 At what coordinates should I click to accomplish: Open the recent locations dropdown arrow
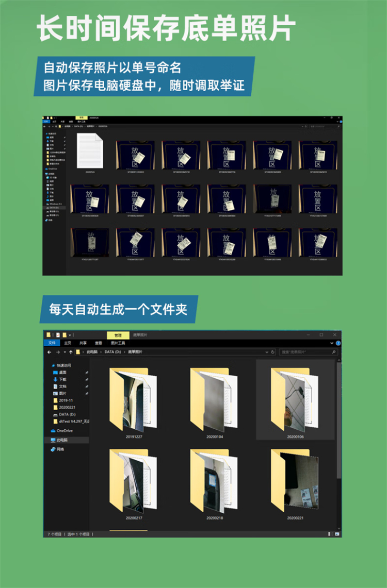[x=64, y=352]
